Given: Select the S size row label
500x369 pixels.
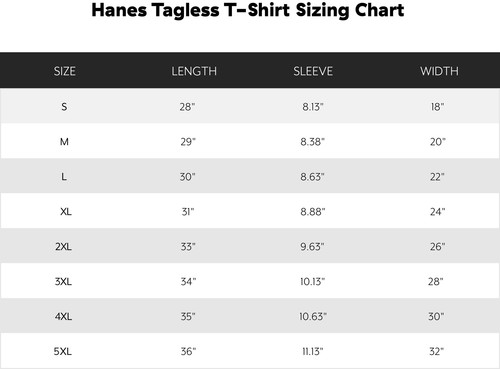Looking at the screenshot, I should click(x=64, y=107).
